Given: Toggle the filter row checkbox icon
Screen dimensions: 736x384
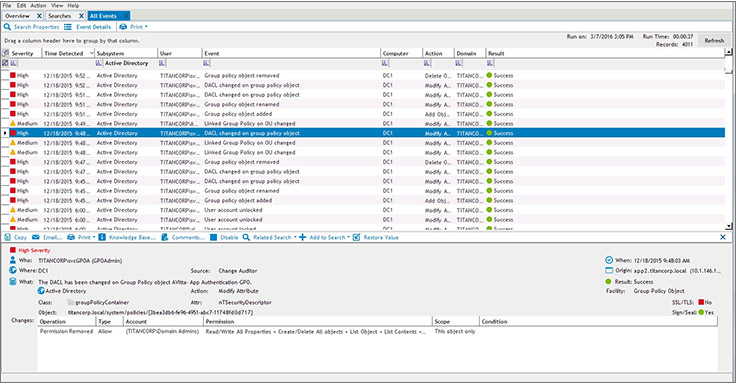Looking at the screenshot, I should point(5,63).
